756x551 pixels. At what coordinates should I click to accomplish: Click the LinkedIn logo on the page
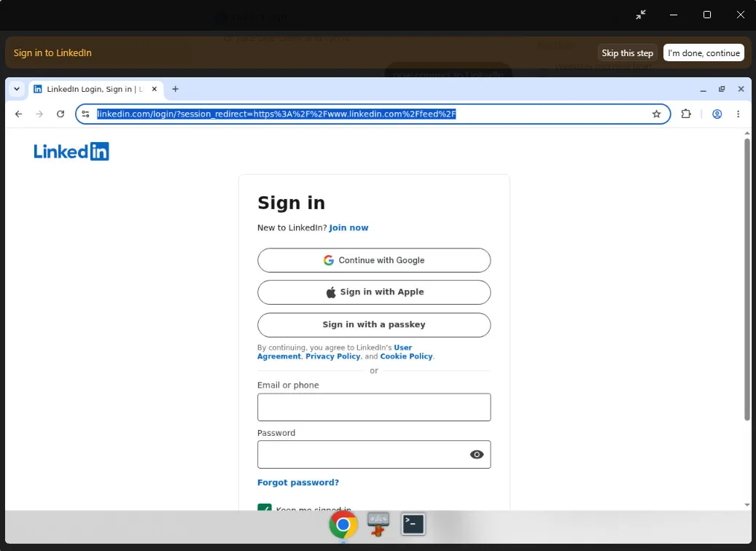71,152
